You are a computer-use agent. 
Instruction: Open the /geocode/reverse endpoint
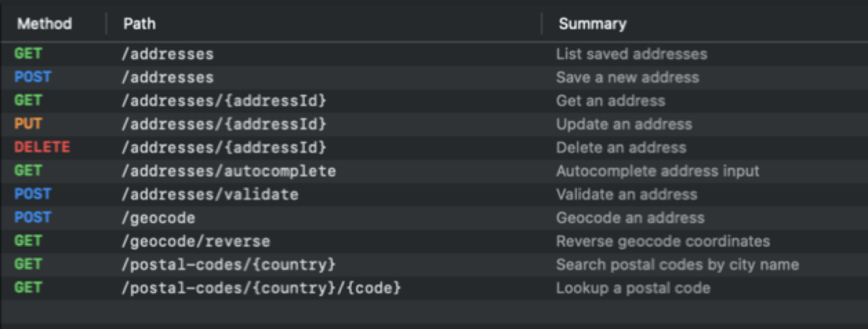[x=195, y=242]
